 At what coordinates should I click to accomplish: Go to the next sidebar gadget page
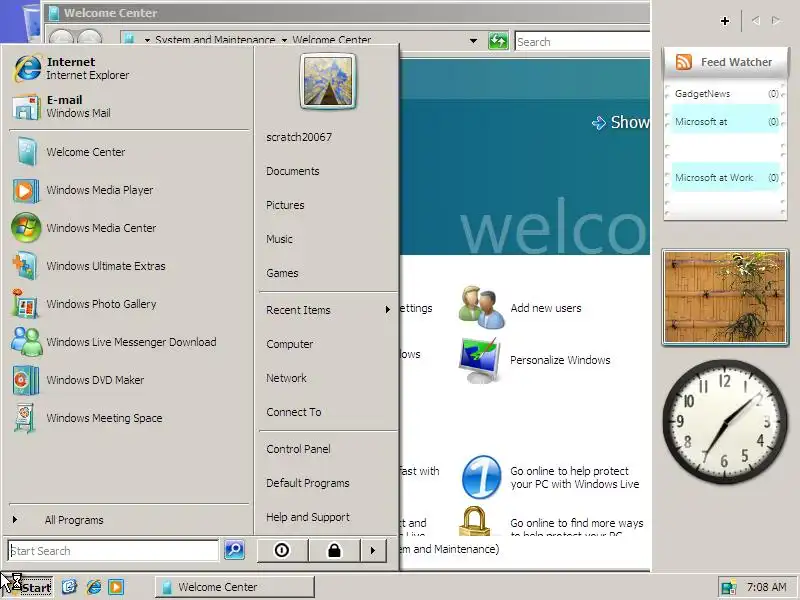pyautogui.click(x=776, y=20)
